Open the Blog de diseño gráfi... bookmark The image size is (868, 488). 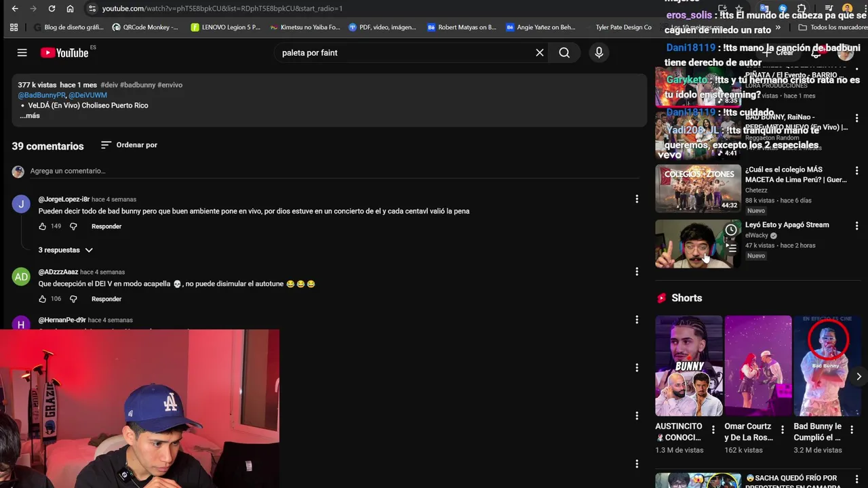pos(68,27)
